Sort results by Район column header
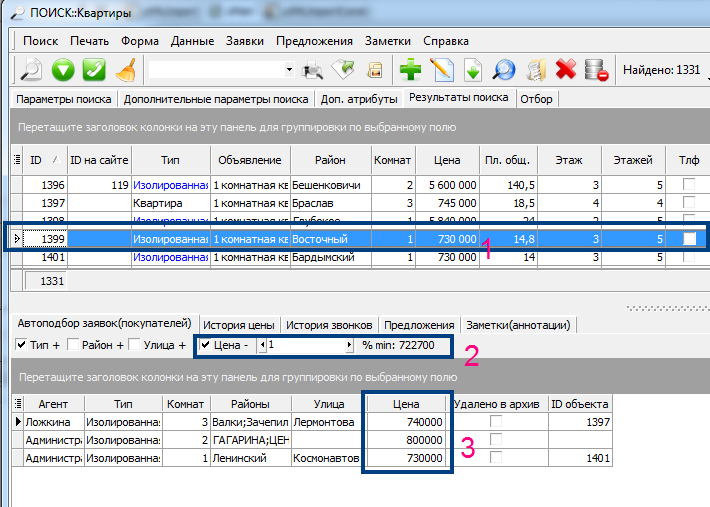The width and height of the screenshot is (710, 507). point(330,159)
